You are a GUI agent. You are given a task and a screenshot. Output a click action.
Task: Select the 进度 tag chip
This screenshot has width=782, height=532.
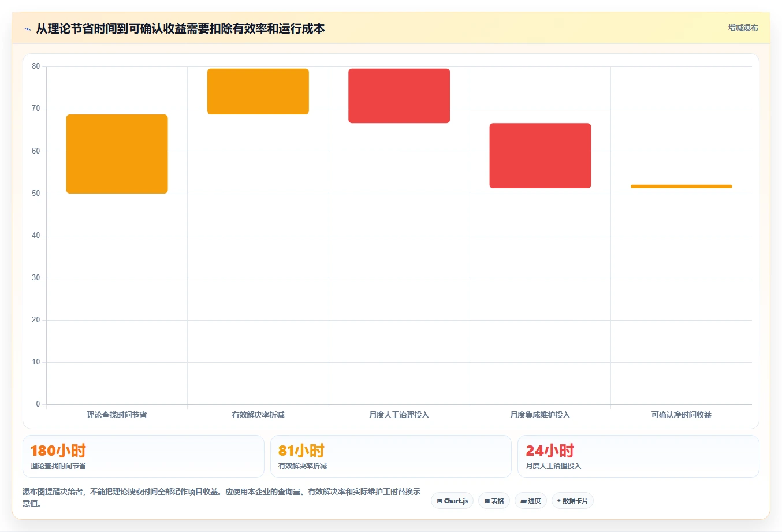click(531, 501)
